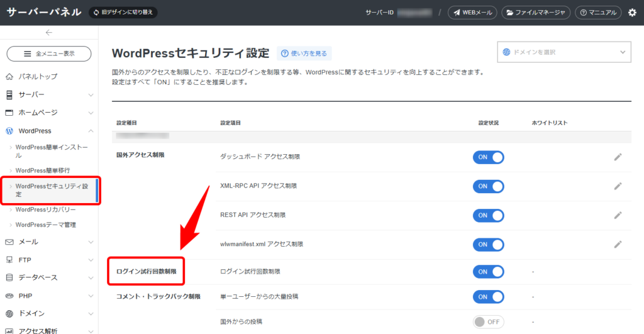Toggle the ログイン試行回数制限 switch

point(488,272)
